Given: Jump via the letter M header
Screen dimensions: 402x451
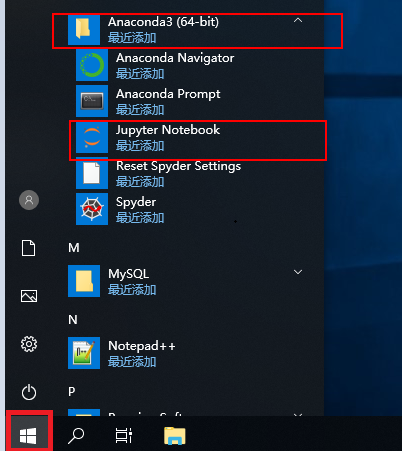Looking at the screenshot, I should point(74,248).
